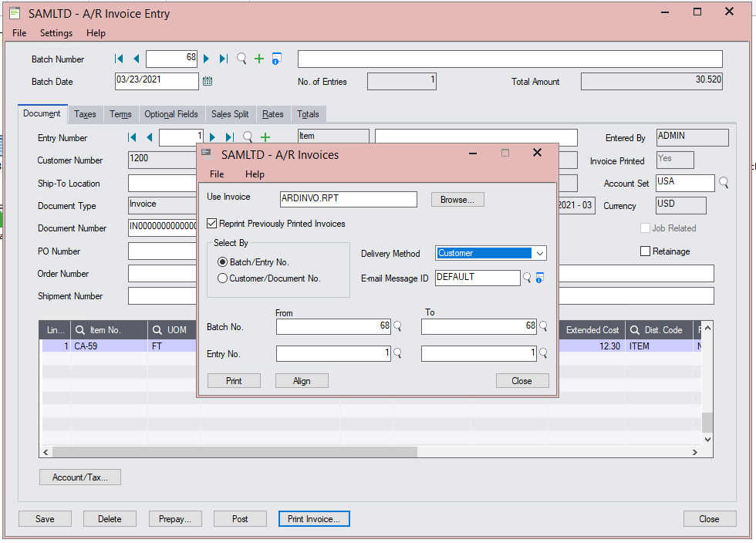Click the horizontal scrollbar of detail grid

pyautogui.click(x=235, y=452)
